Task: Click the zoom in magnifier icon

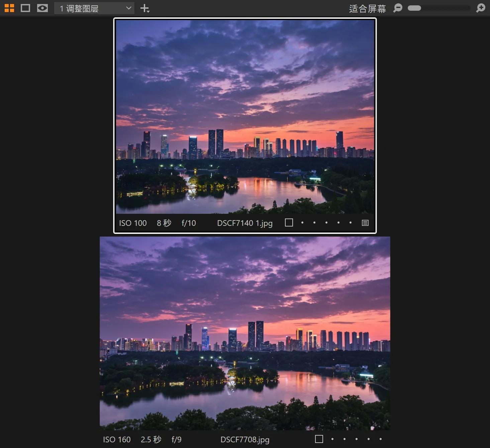Action: [481, 8]
